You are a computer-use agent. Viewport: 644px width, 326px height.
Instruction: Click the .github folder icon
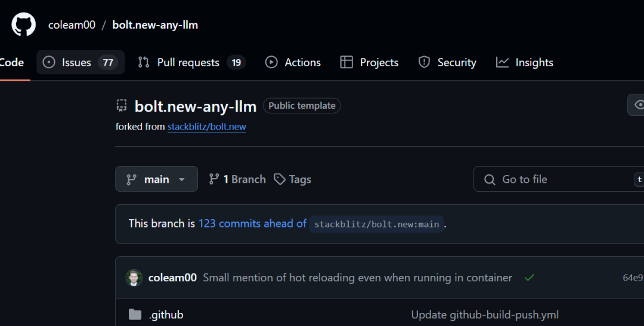coord(135,315)
